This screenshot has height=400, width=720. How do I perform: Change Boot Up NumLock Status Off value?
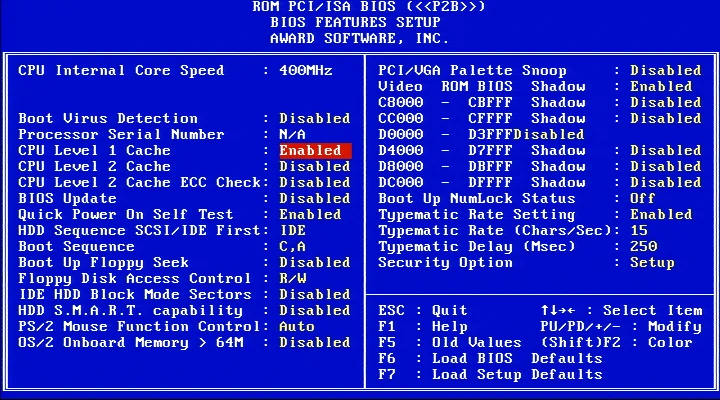coord(643,198)
